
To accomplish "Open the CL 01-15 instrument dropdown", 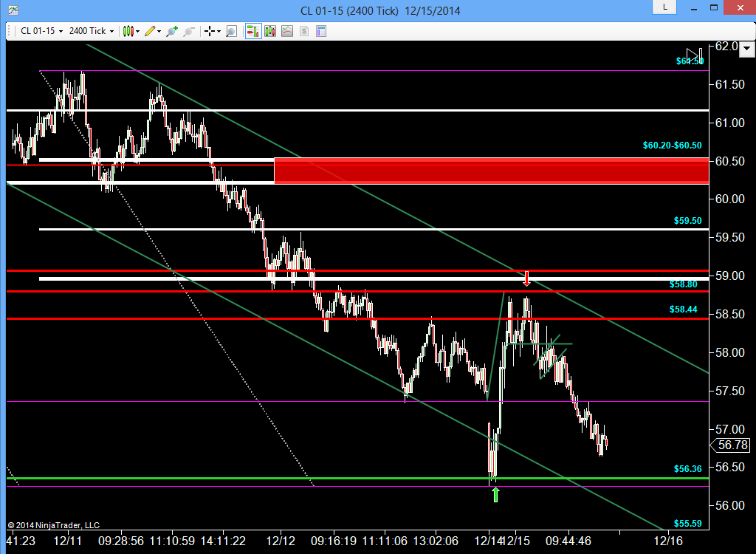I will point(41,31).
